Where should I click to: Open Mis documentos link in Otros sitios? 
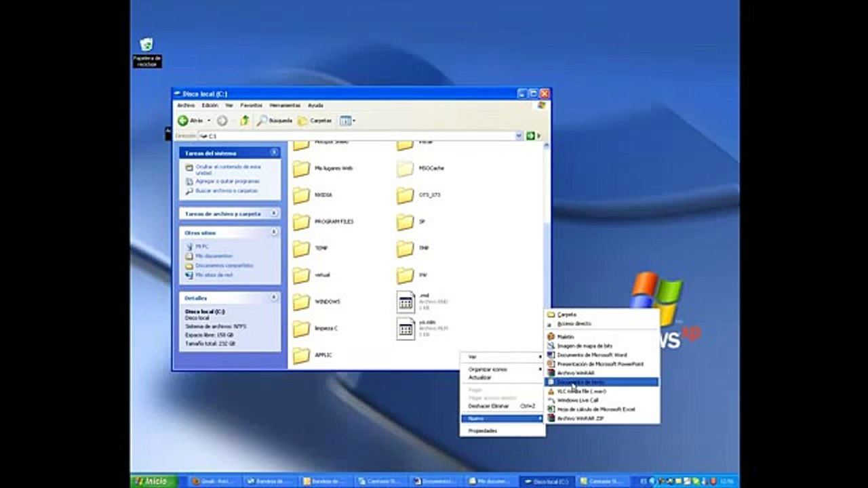[214, 256]
